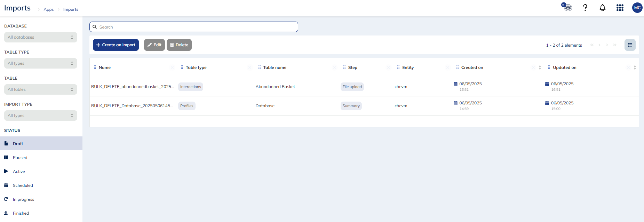Sort by the Updated on column arrows

(x=635, y=68)
